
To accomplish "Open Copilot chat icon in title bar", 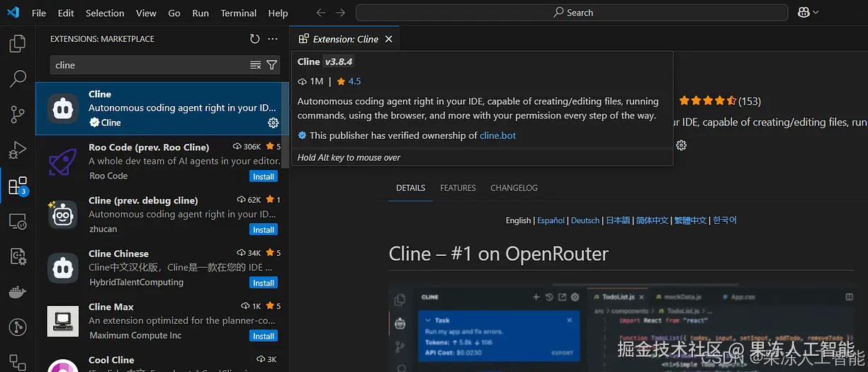I will [x=808, y=13].
